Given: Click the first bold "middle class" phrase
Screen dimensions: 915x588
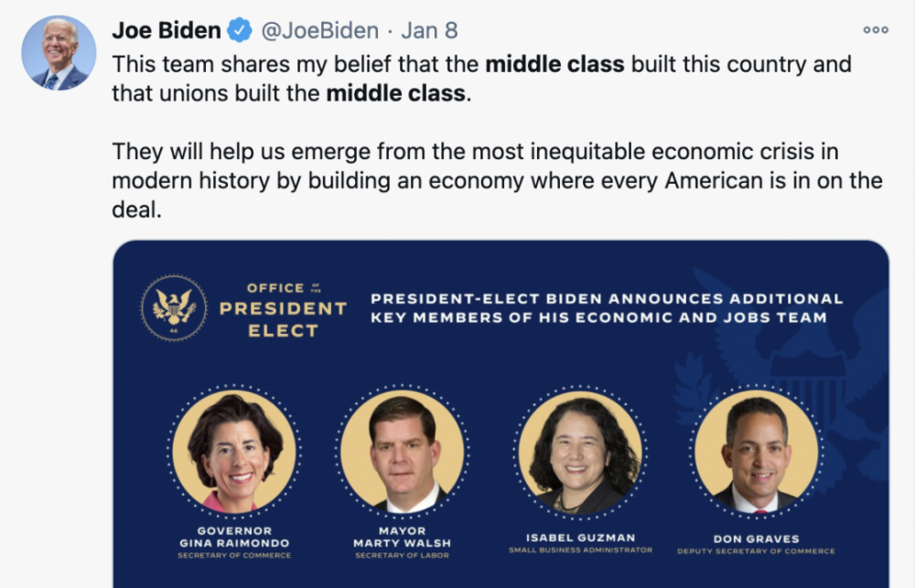Looking at the screenshot, I should click(554, 65).
